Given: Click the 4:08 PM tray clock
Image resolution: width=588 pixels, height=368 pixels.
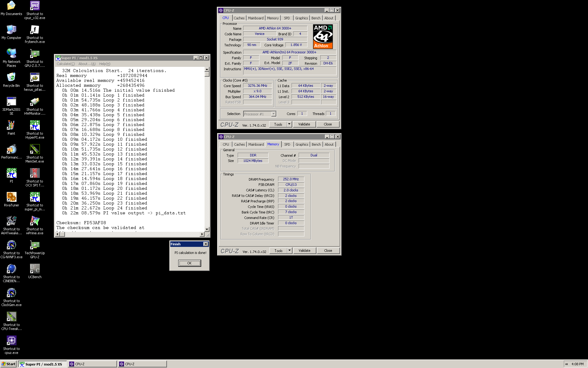Looking at the screenshot, I should [578, 364].
